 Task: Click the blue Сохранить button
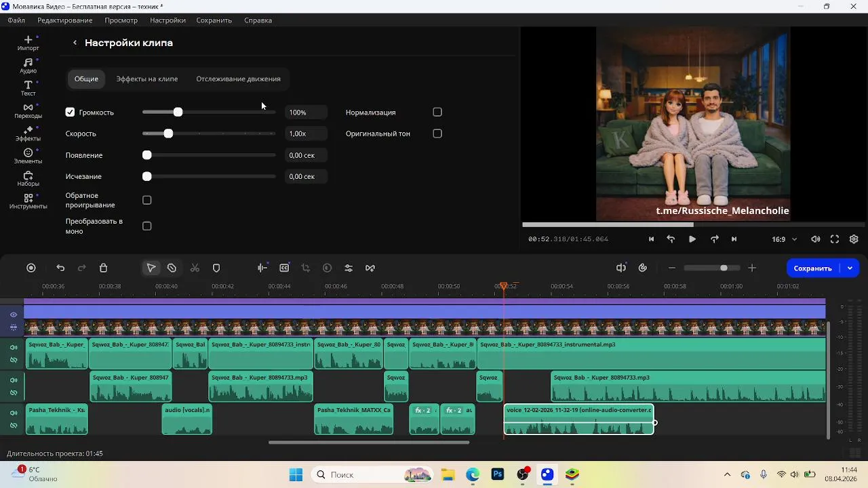pyautogui.click(x=812, y=268)
